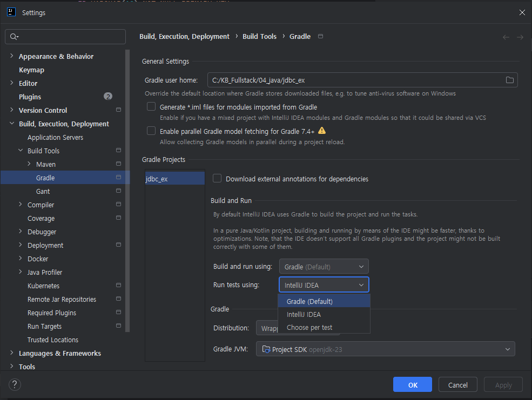Click project-level icon on Required Plugins row
The image size is (532, 400).
click(x=118, y=312)
